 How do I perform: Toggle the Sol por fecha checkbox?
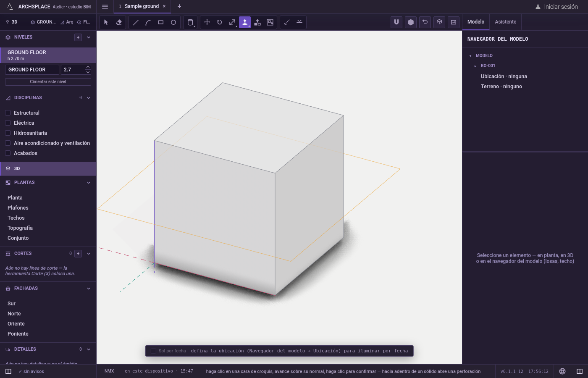coord(153,351)
